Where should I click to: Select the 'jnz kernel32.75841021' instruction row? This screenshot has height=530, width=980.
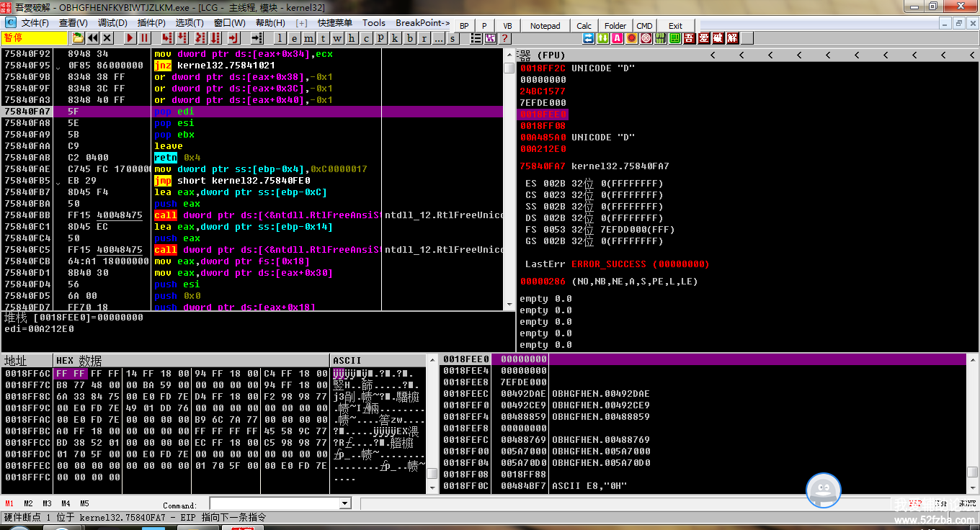point(252,66)
